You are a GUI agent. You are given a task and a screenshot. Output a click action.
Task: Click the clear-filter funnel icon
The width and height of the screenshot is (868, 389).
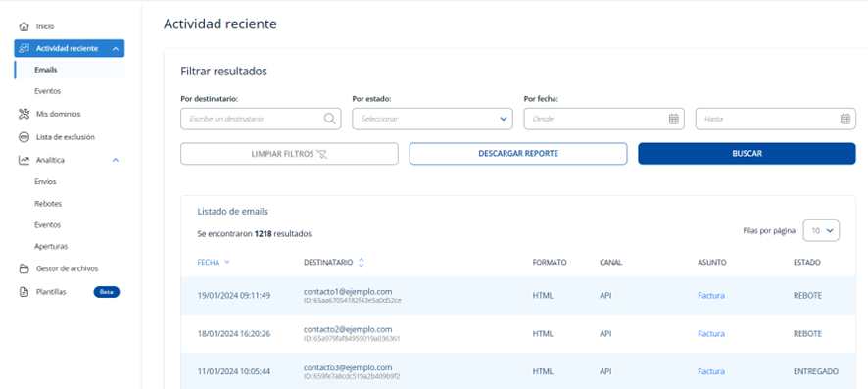coord(322,154)
